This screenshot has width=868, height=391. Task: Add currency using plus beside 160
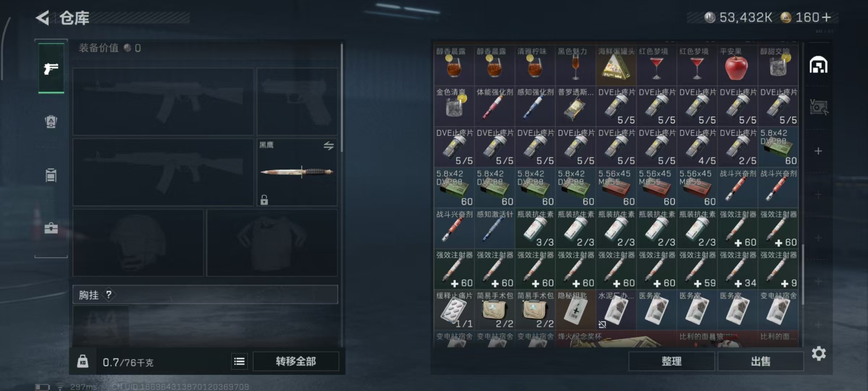826,17
